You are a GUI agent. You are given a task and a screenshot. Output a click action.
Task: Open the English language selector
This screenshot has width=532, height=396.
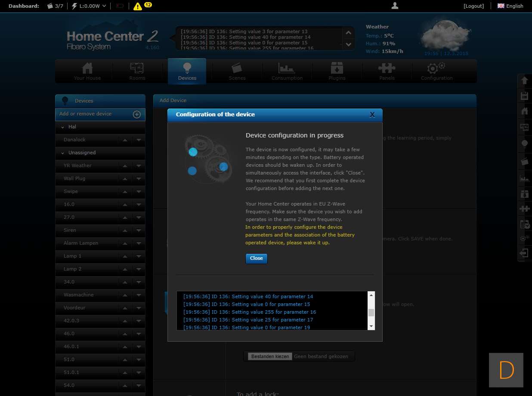510,6
